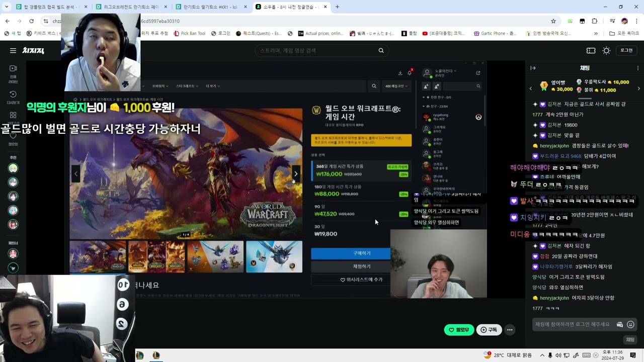Open the Actual prices bookmark

320,33
